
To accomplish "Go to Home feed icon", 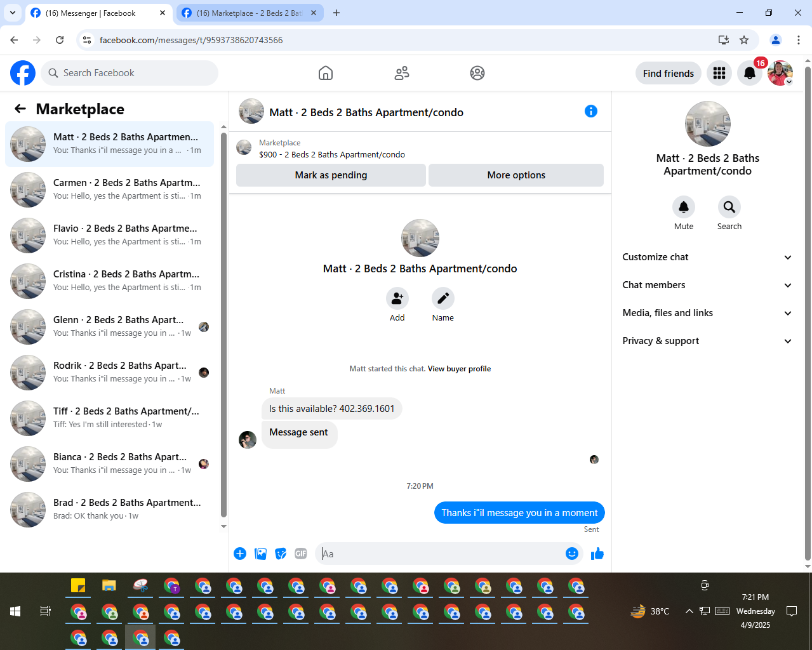I will pos(326,73).
